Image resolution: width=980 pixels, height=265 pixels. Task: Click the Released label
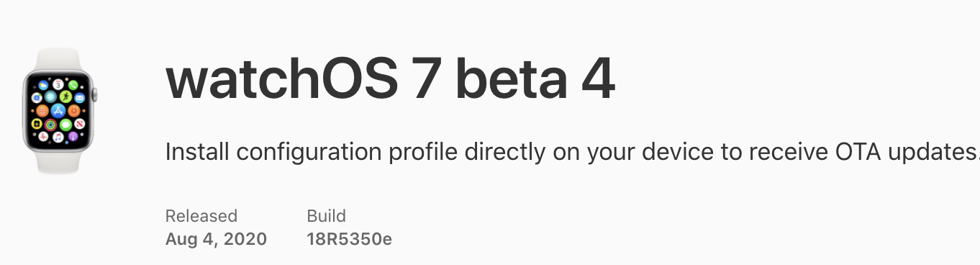pyautogui.click(x=201, y=216)
